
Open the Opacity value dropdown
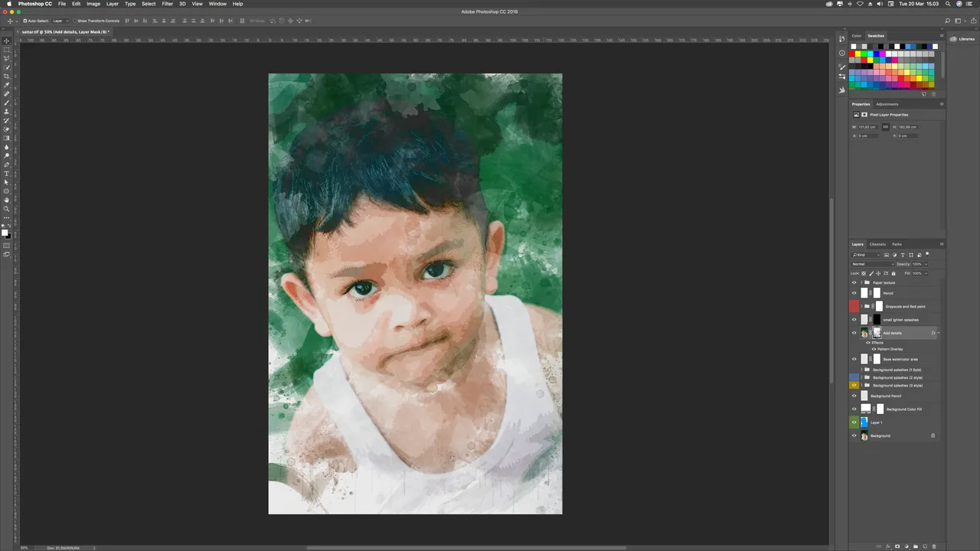[926, 264]
